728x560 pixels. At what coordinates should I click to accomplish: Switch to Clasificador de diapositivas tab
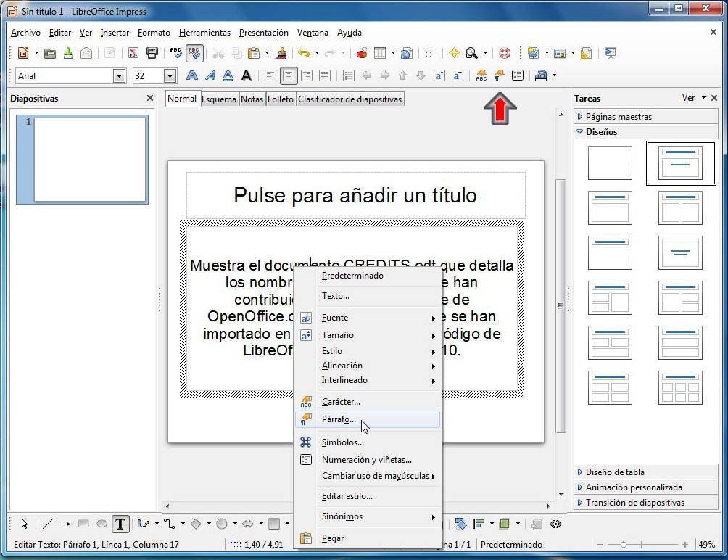click(x=349, y=99)
